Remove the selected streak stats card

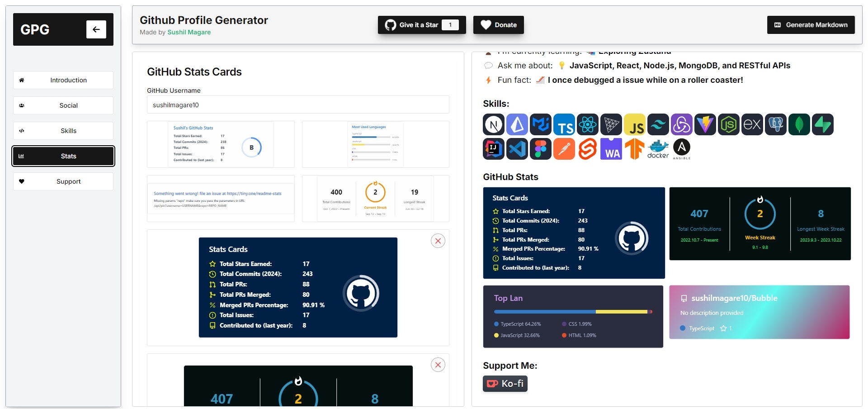[x=438, y=365]
